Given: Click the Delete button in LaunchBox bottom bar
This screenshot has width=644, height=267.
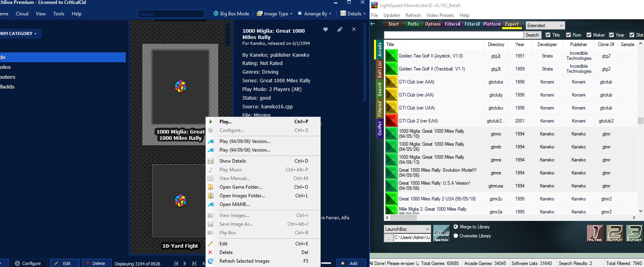Looking at the screenshot, I should (96, 263).
